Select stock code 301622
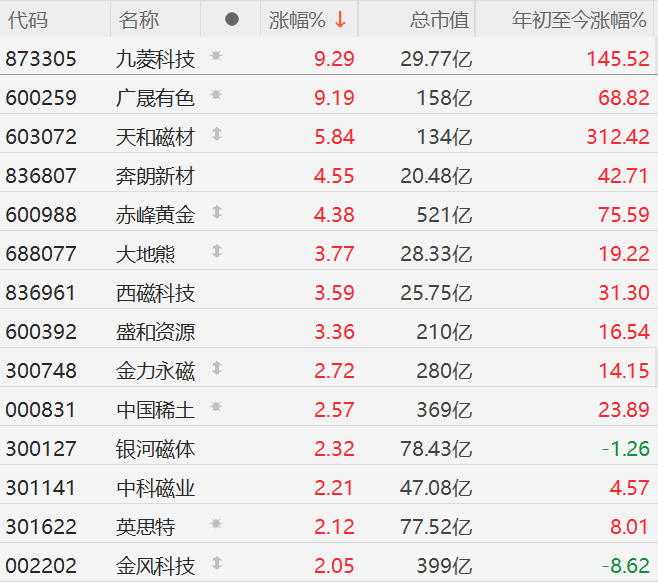 coord(41,527)
